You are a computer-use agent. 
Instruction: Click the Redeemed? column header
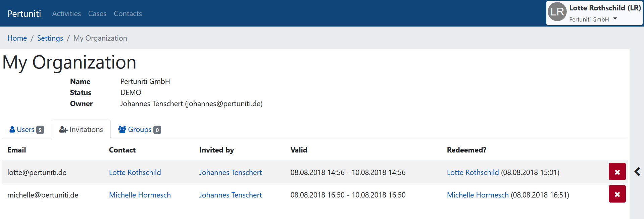(x=466, y=150)
